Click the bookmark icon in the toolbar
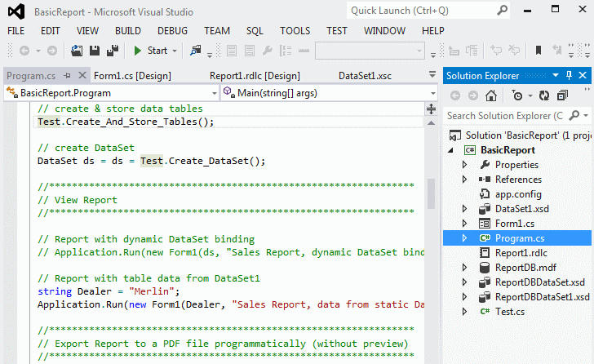The height and width of the screenshot is (364, 594). 538,51
